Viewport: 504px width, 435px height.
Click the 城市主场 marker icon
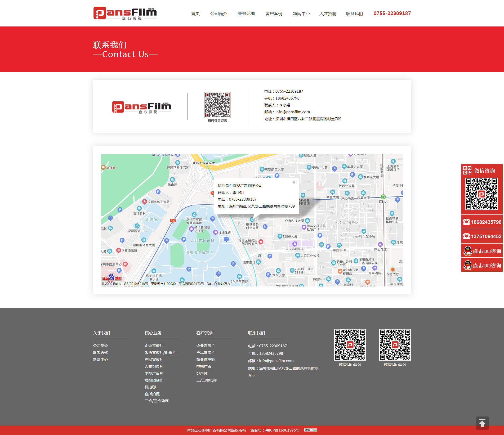pyautogui.click(x=258, y=262)
